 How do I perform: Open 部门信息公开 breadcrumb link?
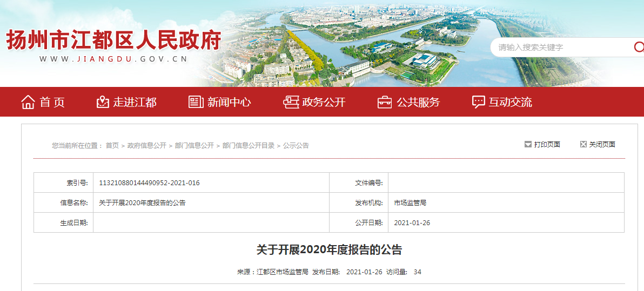(x=194, y=146)
